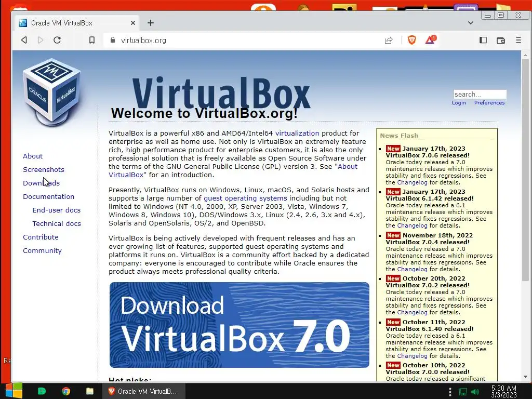Open Technical docs in the sidebar
532x399 pixels.
coord(57,223)
